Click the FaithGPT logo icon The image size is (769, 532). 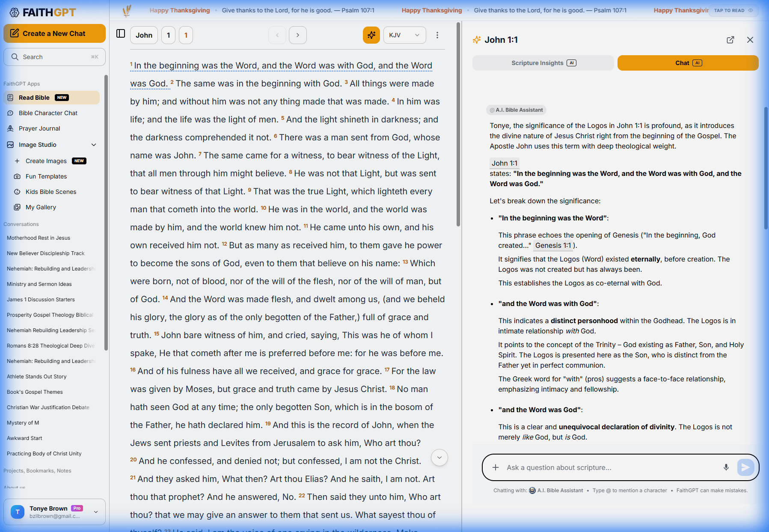[15, 12]
